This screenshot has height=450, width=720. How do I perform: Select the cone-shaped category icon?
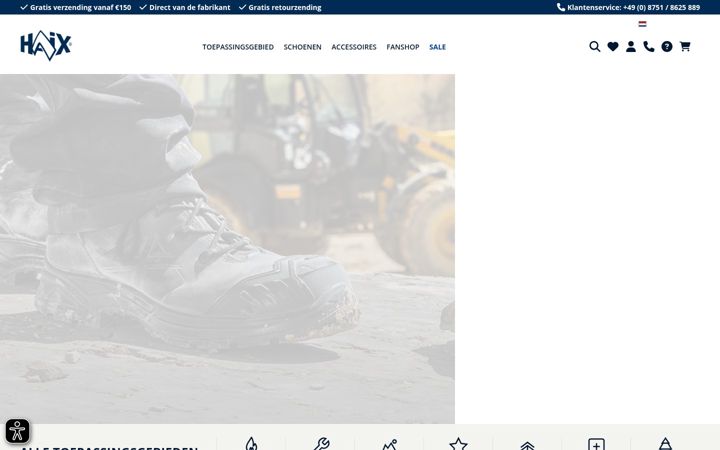(665, 444)
